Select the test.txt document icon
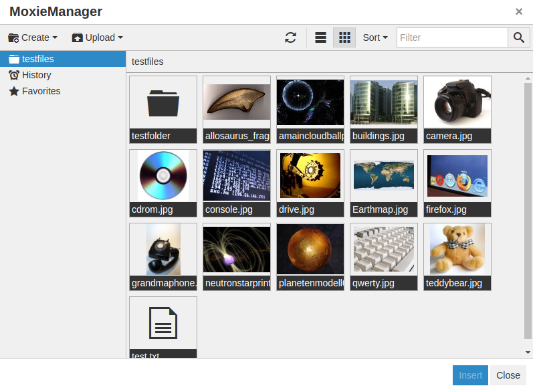This screenshot has width=533, height=392. [x=163, y=323]
